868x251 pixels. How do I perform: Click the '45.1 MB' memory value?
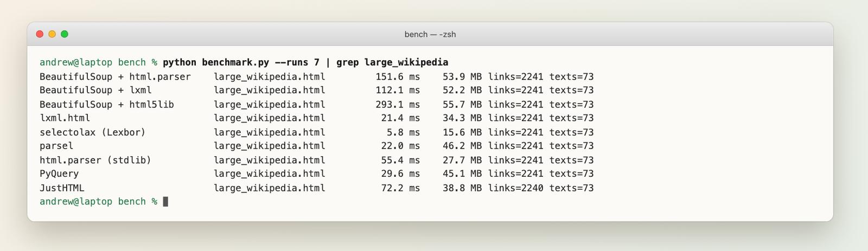(462, 173)
